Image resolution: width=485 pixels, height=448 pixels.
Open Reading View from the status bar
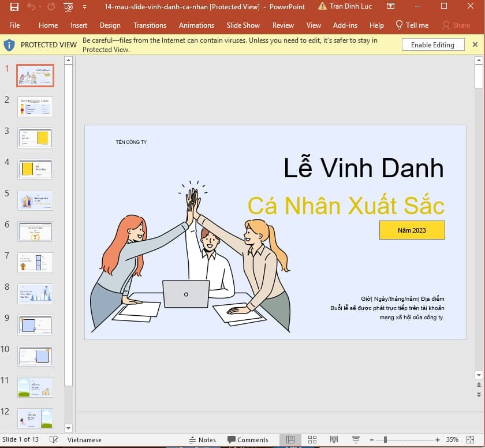point(334,439)
